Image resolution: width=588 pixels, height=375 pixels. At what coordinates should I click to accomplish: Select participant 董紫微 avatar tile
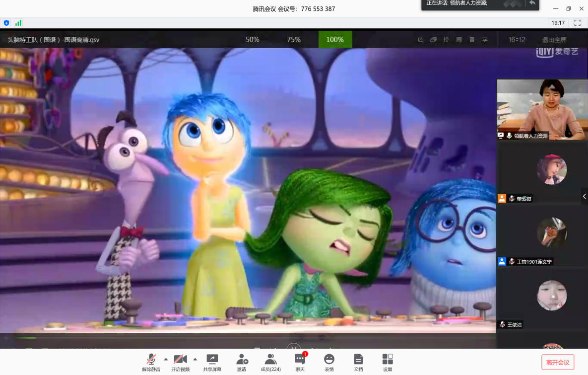click(x=552, y=170)
